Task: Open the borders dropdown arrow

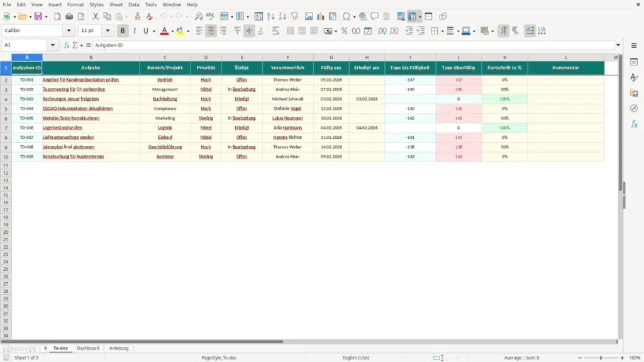Action: pos(442,31)
